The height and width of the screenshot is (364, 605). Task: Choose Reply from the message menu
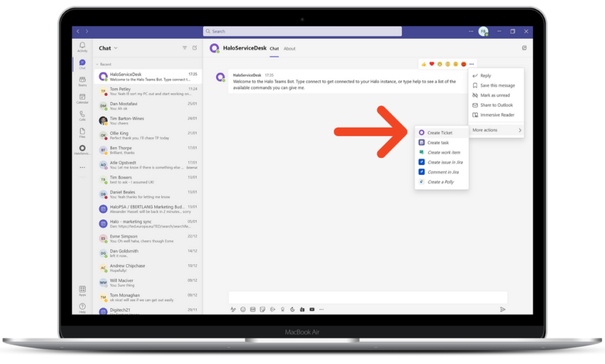click(x=496, y=76)
